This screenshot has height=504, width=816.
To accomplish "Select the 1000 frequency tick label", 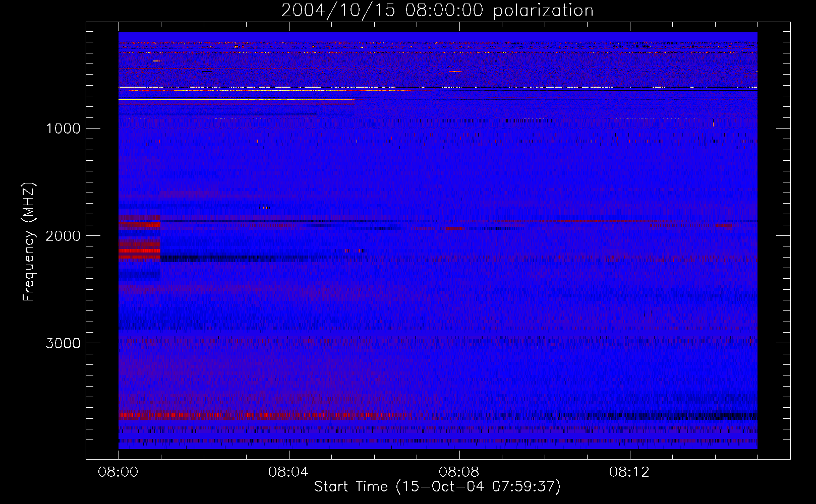I will pos(63,129).
